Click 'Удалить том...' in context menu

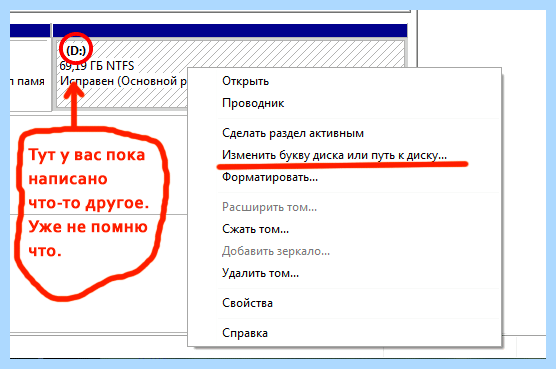(344, 273)
